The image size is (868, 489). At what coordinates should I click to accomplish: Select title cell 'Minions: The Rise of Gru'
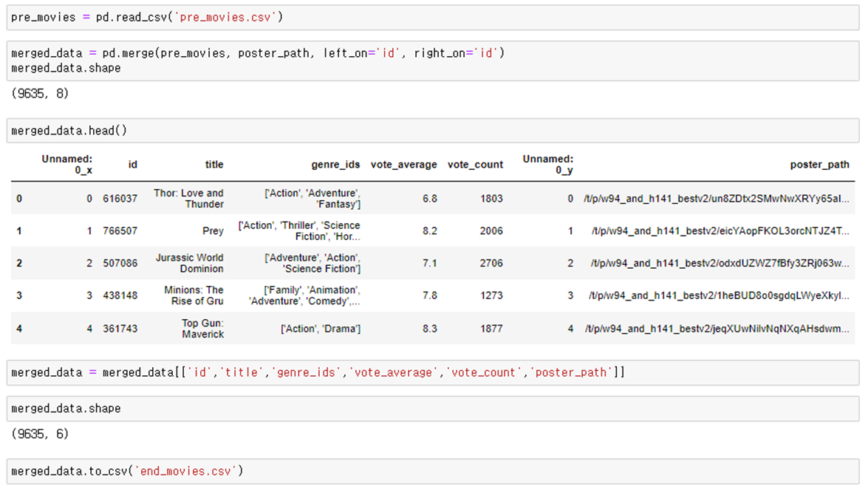pos(194,295)
